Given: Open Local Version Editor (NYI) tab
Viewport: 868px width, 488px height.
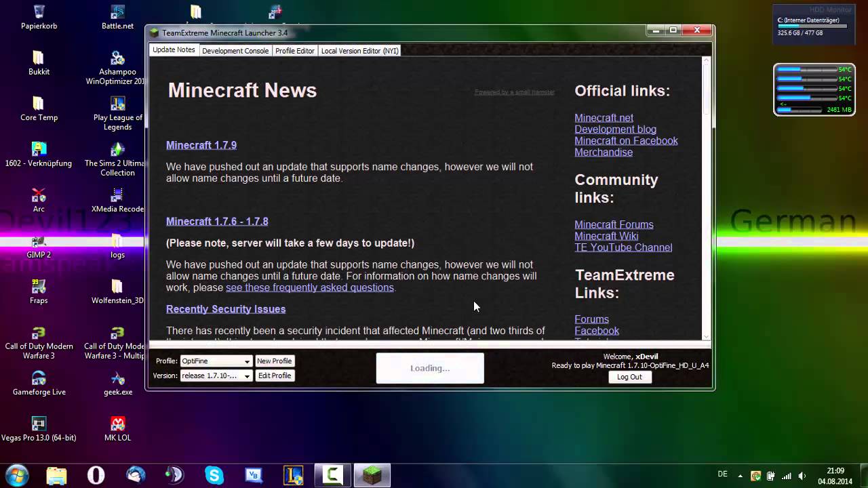Looking at the screenshot, I should point(359,51).
